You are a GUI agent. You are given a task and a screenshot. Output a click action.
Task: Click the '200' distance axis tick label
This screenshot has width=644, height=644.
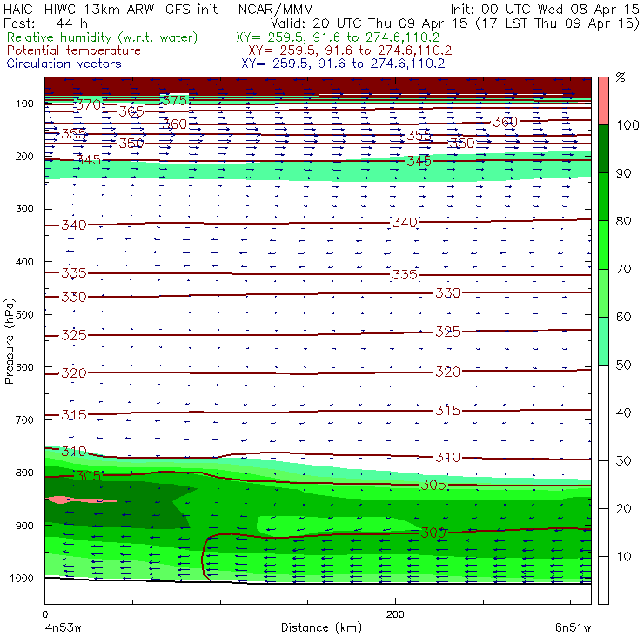pyautogui.click(x=395, y=614)
